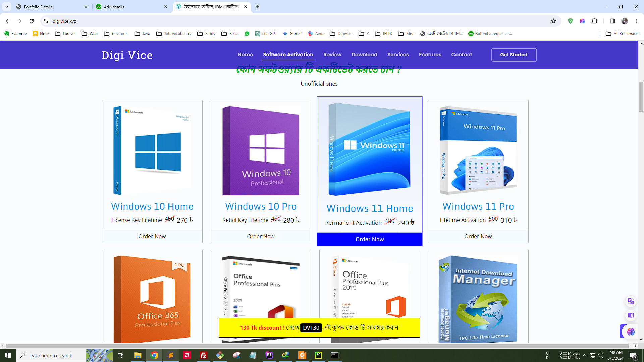Screen dimensions: 644x362
Task: Click Order Now for Windows 11 Home
Action: tap(369, 239)
